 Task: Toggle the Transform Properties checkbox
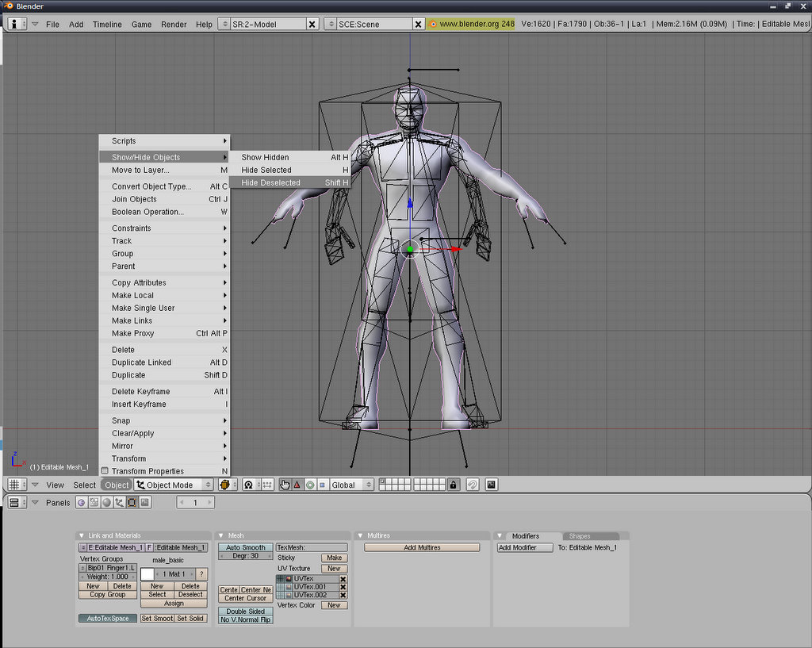click(105, 471)
